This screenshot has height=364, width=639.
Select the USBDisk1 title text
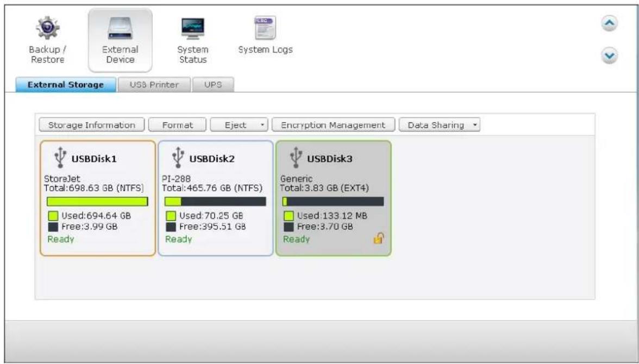click(94, 159)
